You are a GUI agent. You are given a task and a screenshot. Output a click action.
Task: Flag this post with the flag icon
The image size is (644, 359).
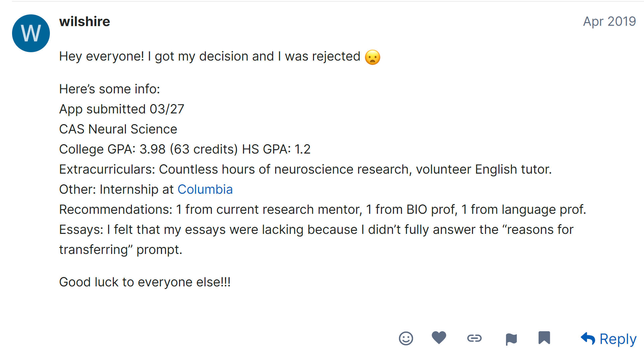click(x=511, y=339)
